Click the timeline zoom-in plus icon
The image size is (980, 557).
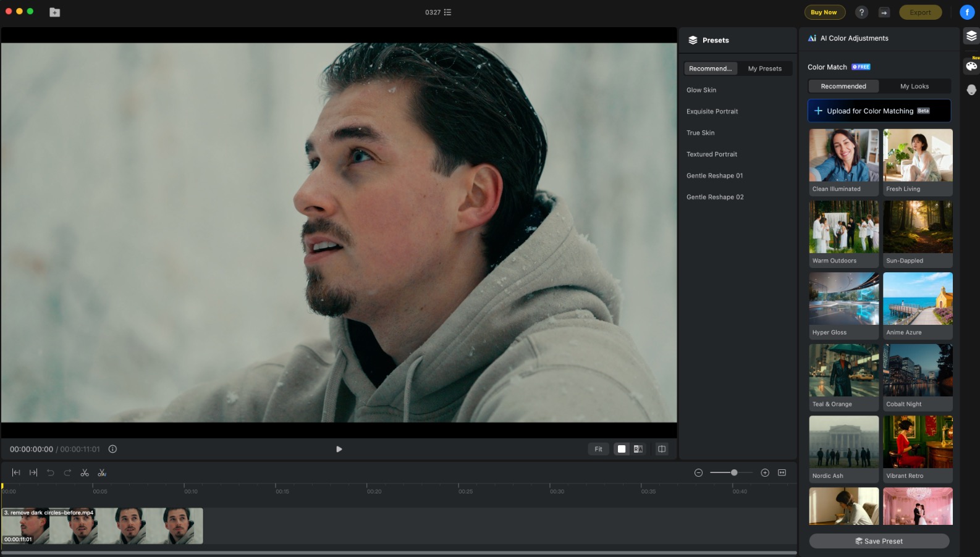[x=765, y=473]
